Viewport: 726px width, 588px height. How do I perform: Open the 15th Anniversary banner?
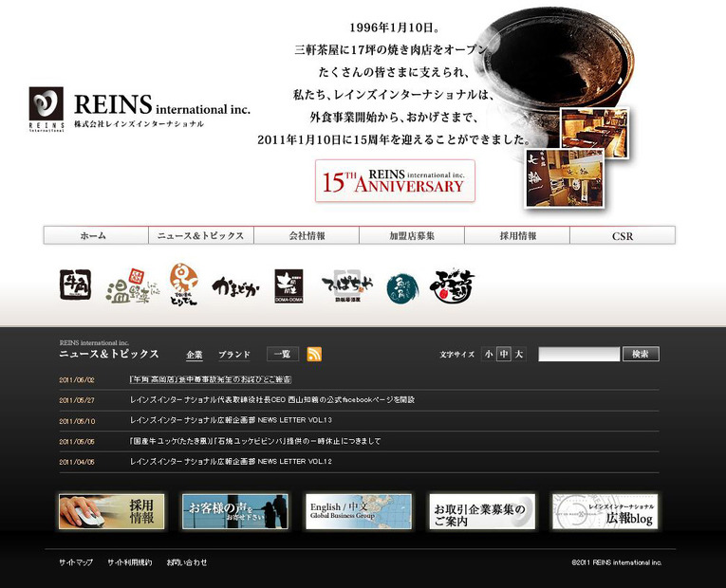point(395,181)
